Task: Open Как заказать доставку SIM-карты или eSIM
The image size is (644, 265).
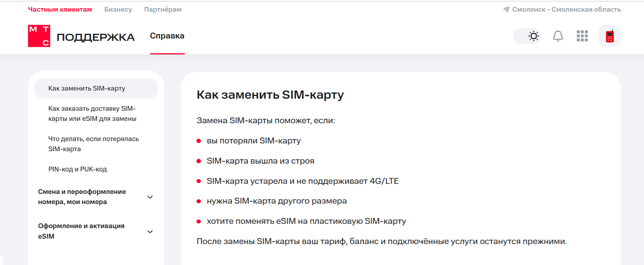Action: [x=92, y=114]
